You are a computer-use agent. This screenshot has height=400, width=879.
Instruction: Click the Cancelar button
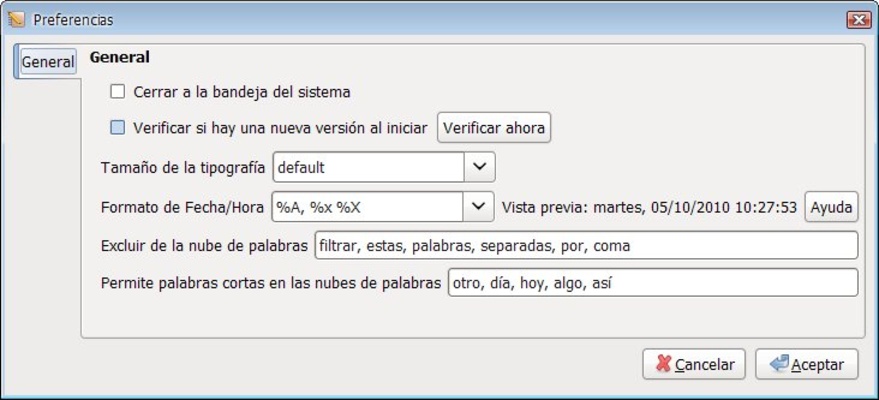click(x=694, y=364)
